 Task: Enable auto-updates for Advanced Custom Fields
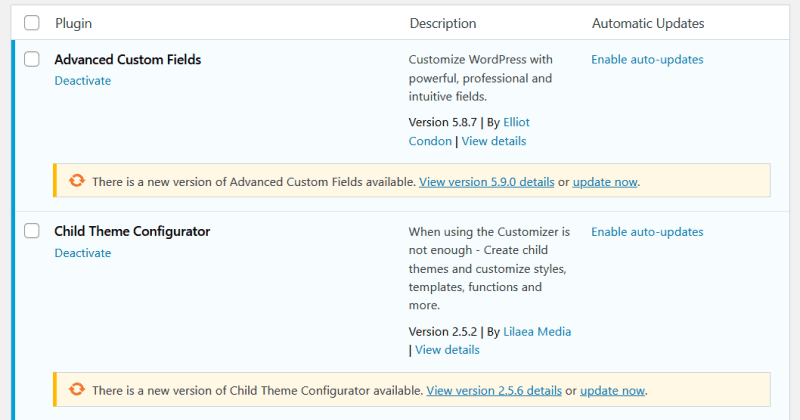647,60
